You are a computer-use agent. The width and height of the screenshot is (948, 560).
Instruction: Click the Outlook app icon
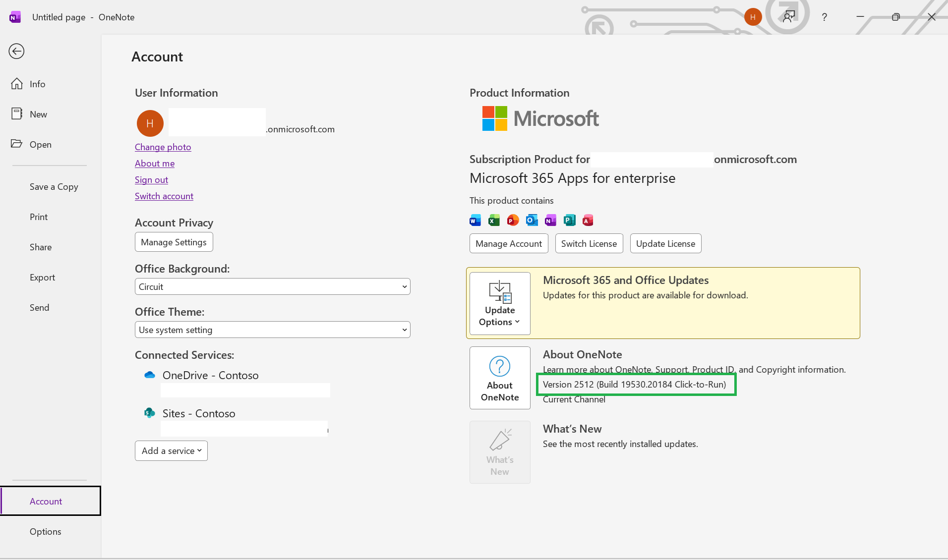[532, 220]
